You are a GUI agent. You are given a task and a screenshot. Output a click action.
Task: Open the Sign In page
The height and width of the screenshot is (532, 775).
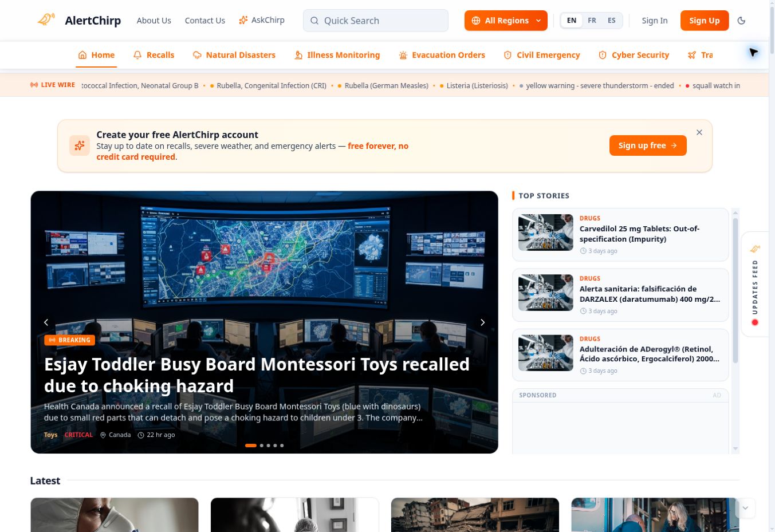(654, 21)
